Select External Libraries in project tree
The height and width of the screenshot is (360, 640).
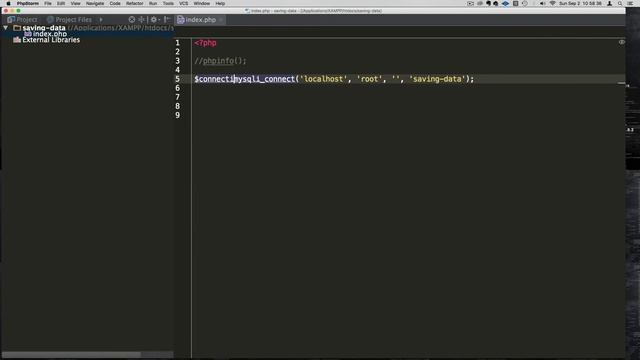[51, 40]
